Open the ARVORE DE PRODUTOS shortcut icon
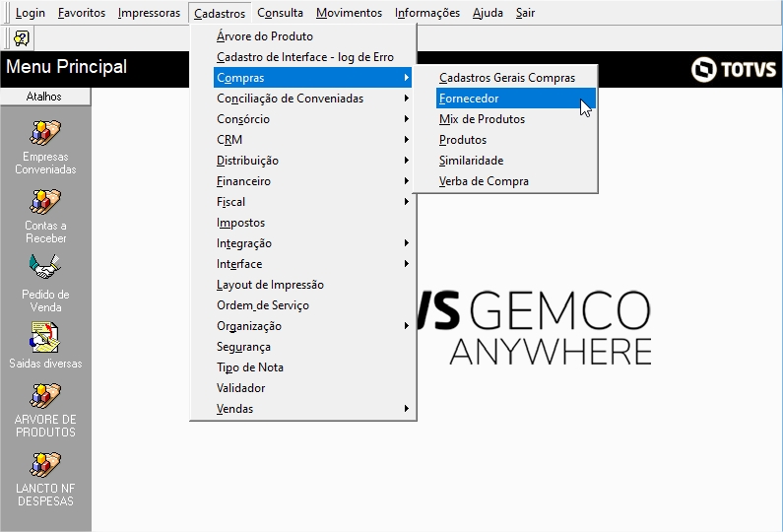Screen dimensions: 783x532 (x=45, y=395)
